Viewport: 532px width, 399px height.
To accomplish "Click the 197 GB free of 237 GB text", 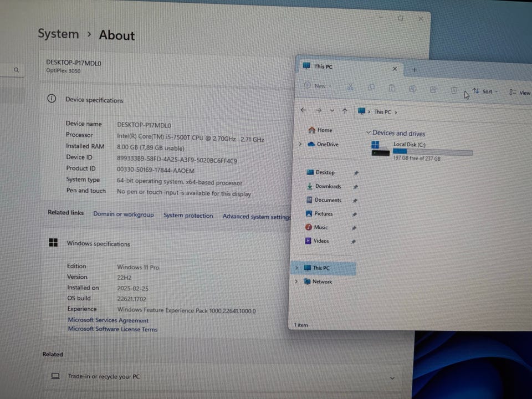I will (x=417, y=158).
